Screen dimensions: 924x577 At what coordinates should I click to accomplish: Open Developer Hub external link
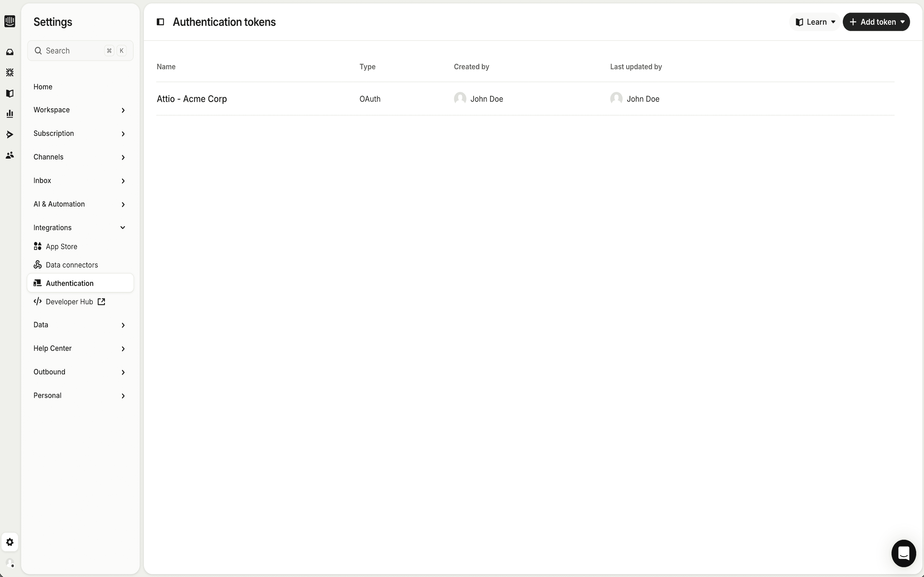click(69, 302)
